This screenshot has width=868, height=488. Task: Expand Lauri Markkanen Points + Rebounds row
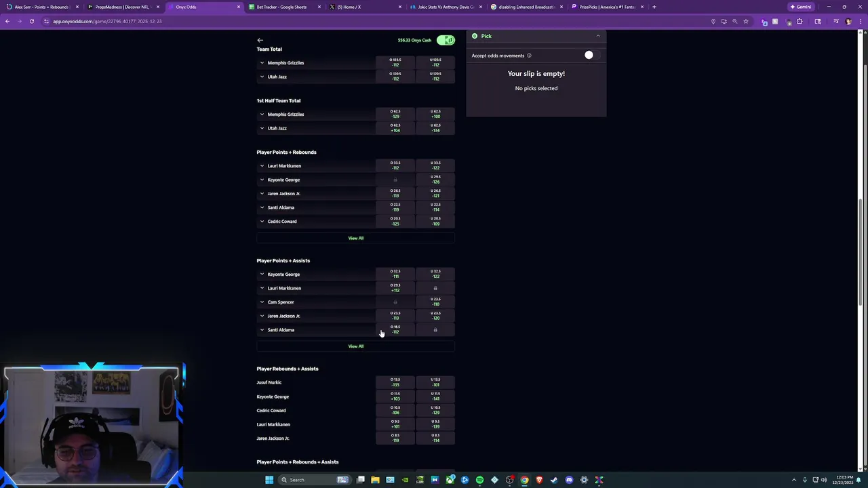[262, 166]
